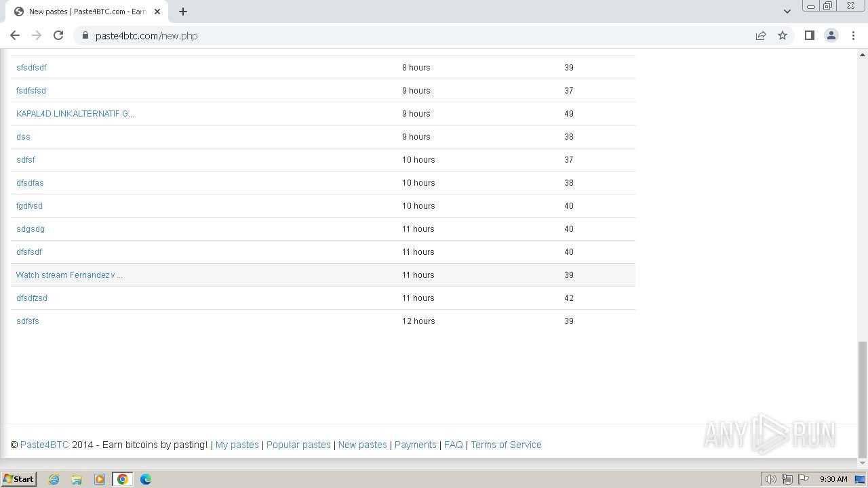Open the sdfsf paste
The height and width of the screenshot is (488, 868).
[26, 160]
